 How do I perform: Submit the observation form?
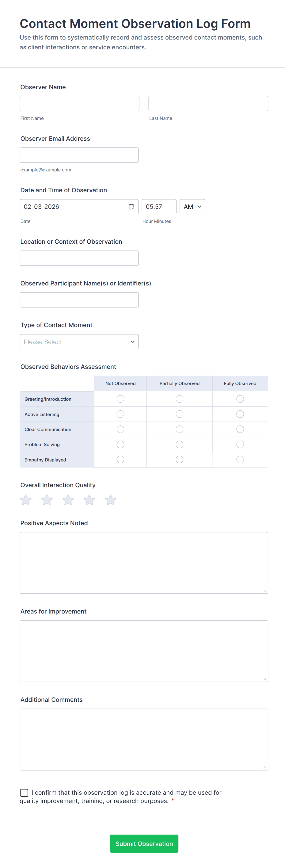[144, 843]
